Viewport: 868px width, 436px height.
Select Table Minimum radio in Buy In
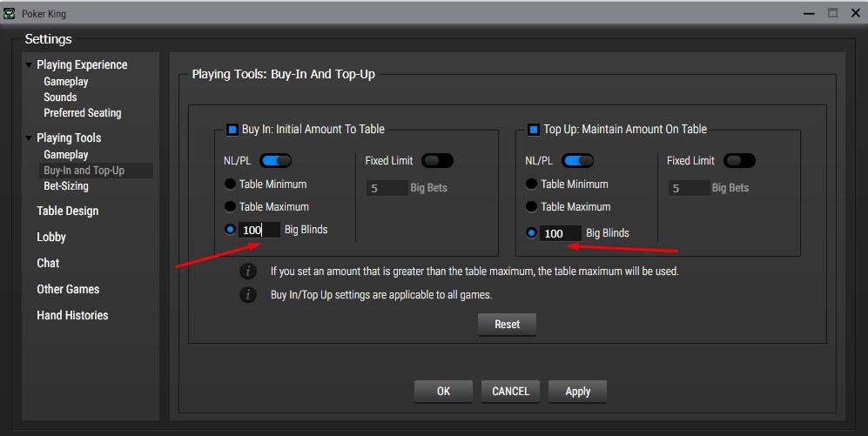(230, 184)
